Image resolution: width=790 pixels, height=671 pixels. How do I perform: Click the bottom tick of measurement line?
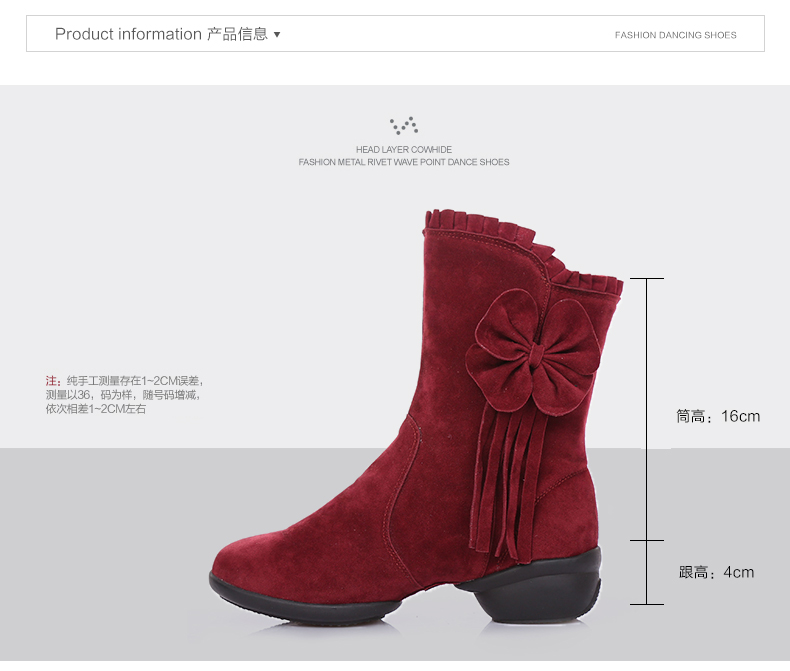(x=647, y=604)
